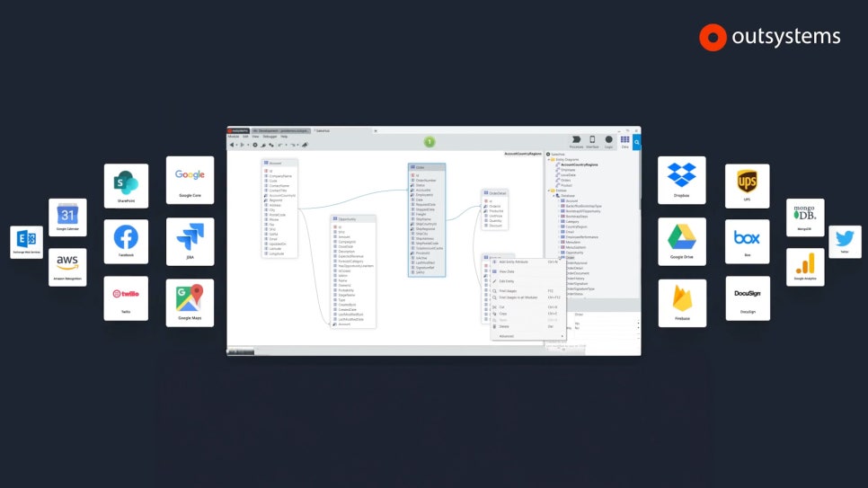Click the Opportunity entity header in diagram
Viewport: 868px width, 488px height.
pyautogui.click(x=353, y=219)
